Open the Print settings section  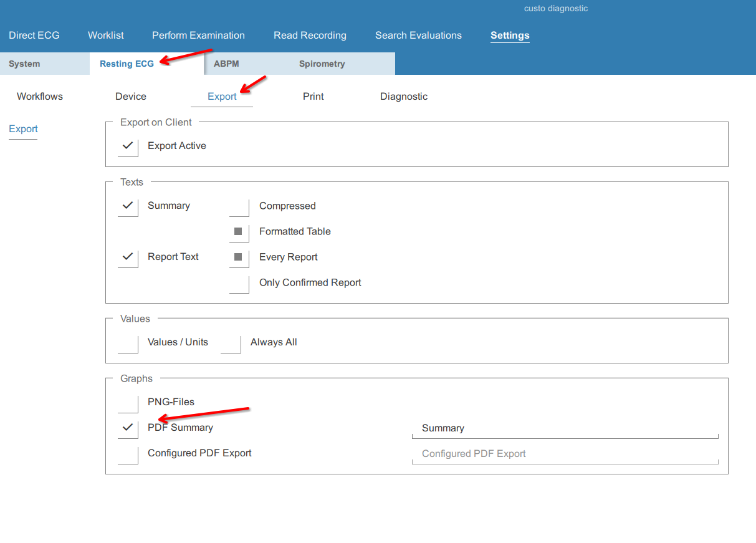[313, 97]
